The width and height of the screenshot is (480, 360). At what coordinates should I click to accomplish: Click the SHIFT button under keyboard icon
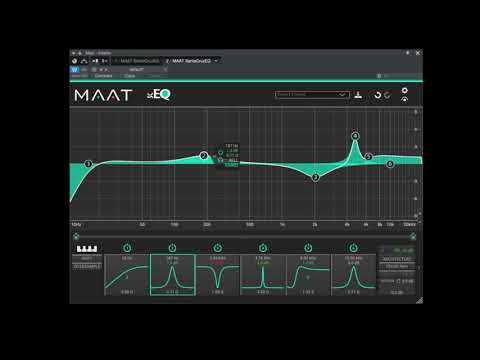pos(87,259)
